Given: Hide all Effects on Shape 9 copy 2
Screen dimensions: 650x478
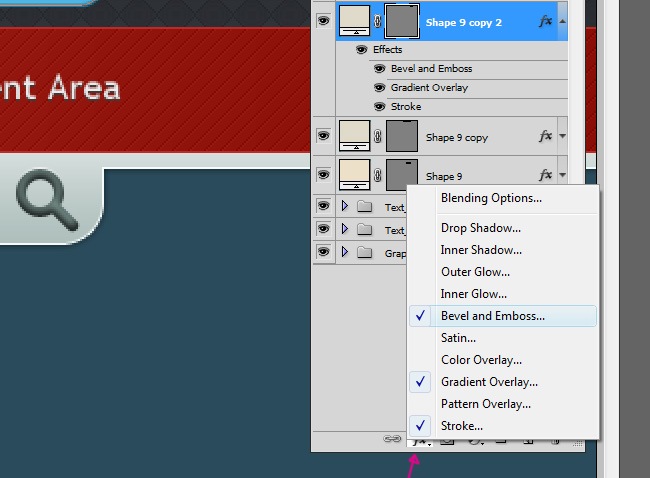Looking at the screenshot, I should point(362,50).
